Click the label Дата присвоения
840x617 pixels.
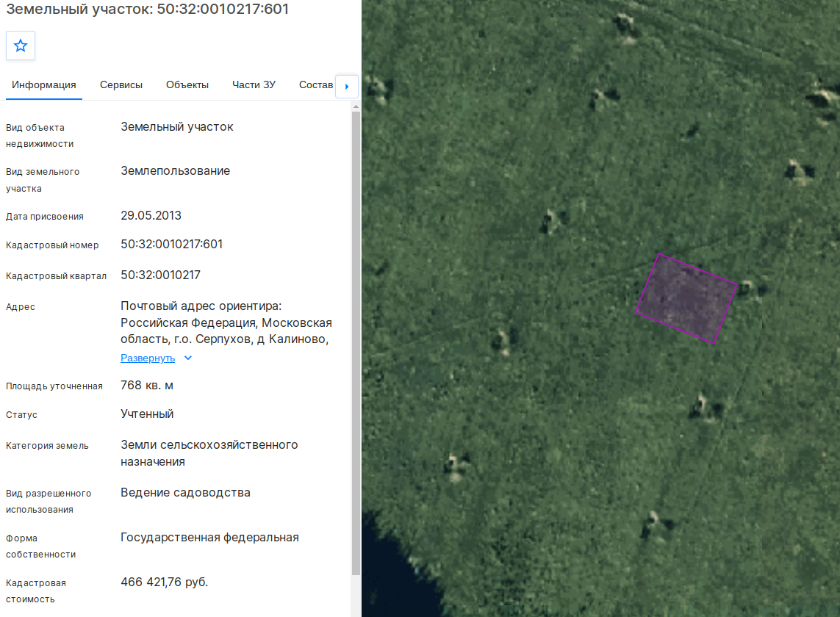click(45, 217)
